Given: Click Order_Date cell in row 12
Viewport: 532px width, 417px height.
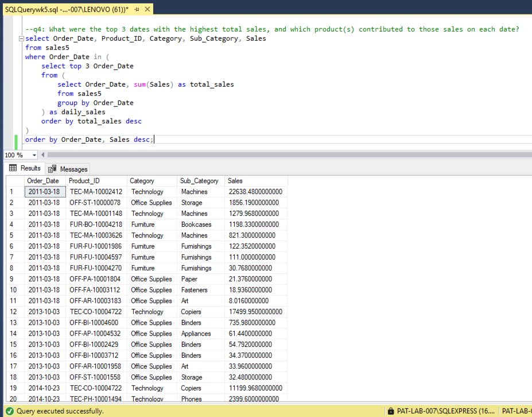Looking at the screenshot, I should click(x=45, y=312).
